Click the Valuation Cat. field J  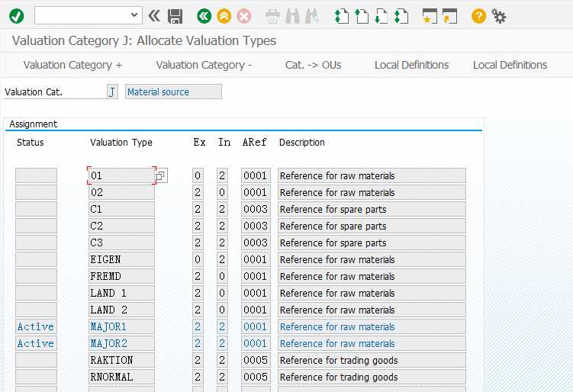tap(112, 92)
